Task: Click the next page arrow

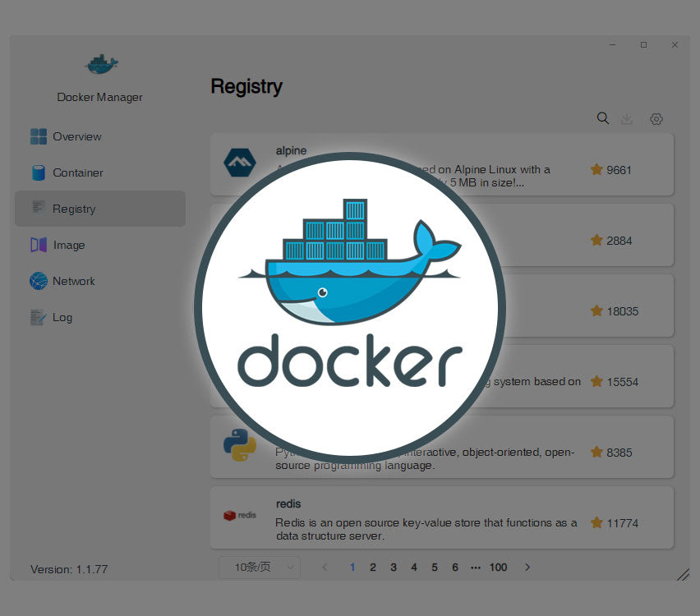Action: [527, 567]
